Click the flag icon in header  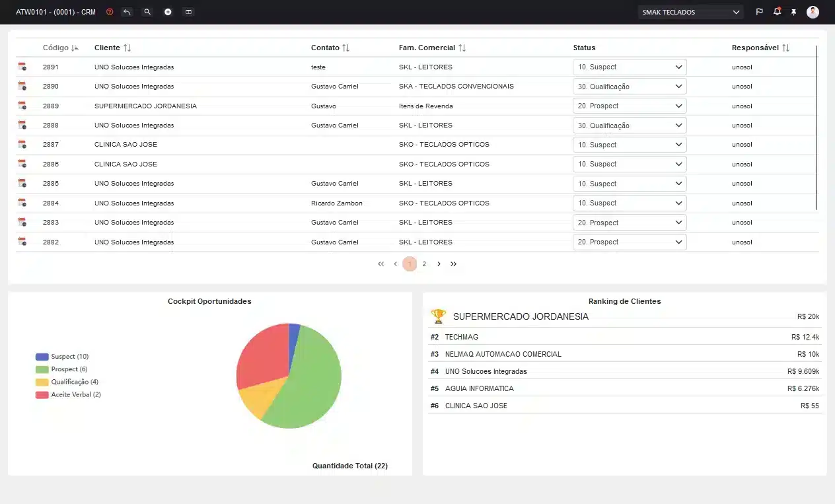coord(759,12)
